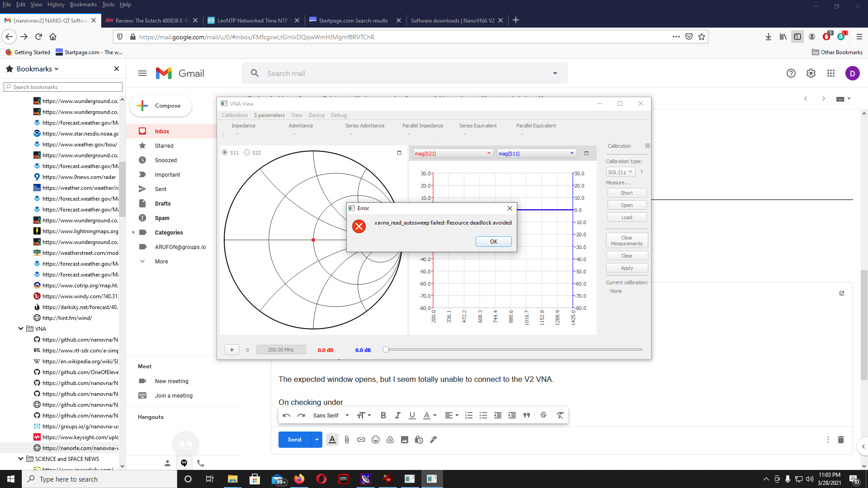Click the 200.00 MHz frequency field
This screenshot has height=488, width=868.
(x=281, y=350)
